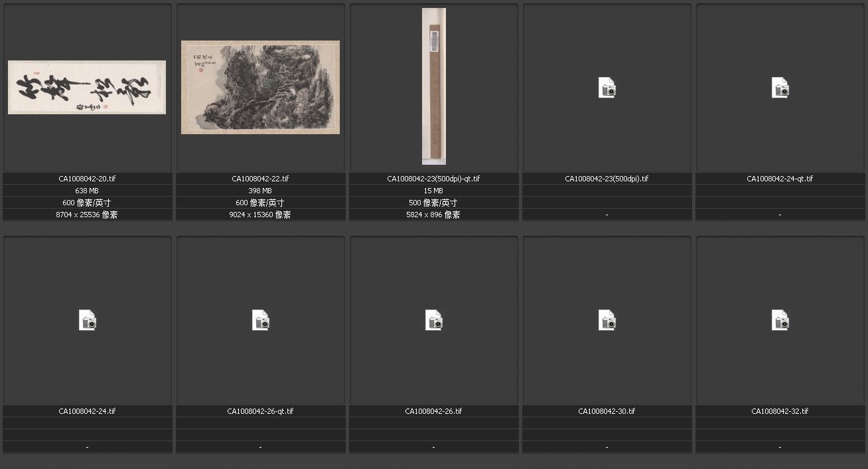Click the placeholder camera icon for CA1008042-26.tif
Image resolution: width=868 pixels, height=469 pixels.
(433, 320)
